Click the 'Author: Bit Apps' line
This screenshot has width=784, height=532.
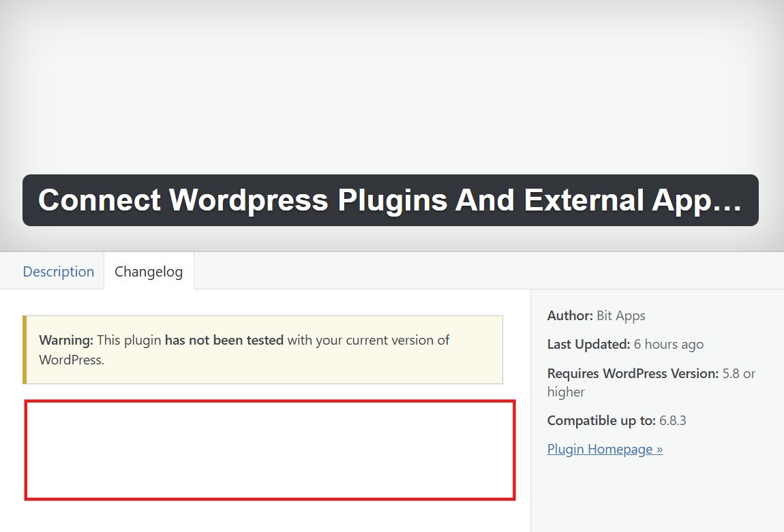(x=596, y=315)
